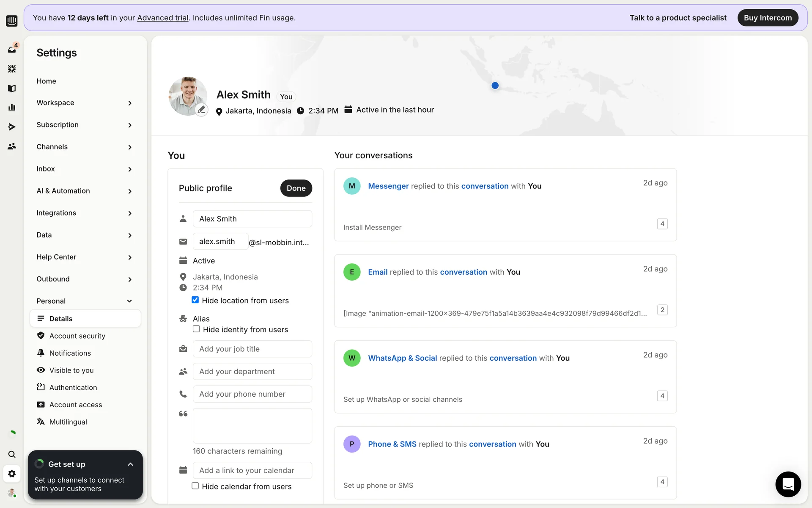
Task: Open the Contacts people icon
Action: 12,146
